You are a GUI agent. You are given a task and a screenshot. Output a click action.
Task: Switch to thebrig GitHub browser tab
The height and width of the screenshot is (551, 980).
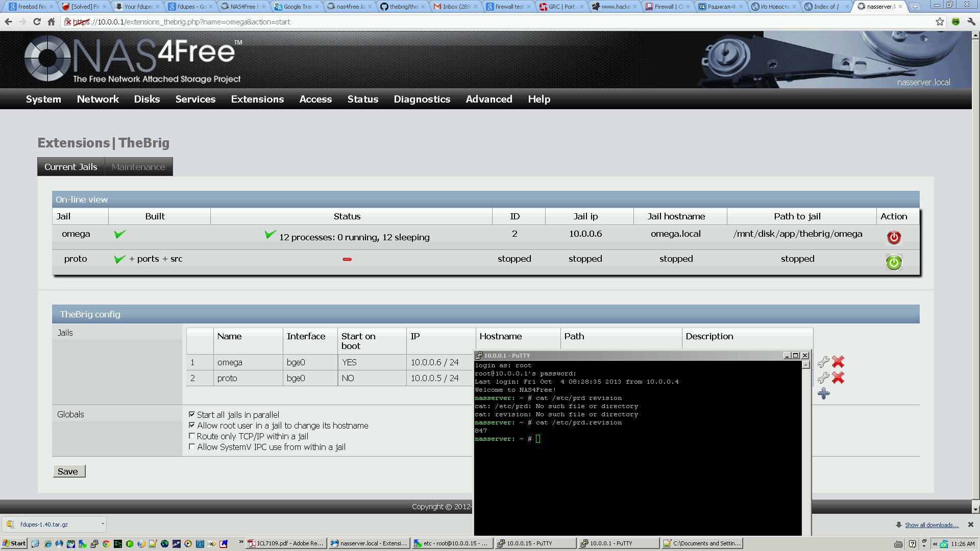click(x=402, y=7)
